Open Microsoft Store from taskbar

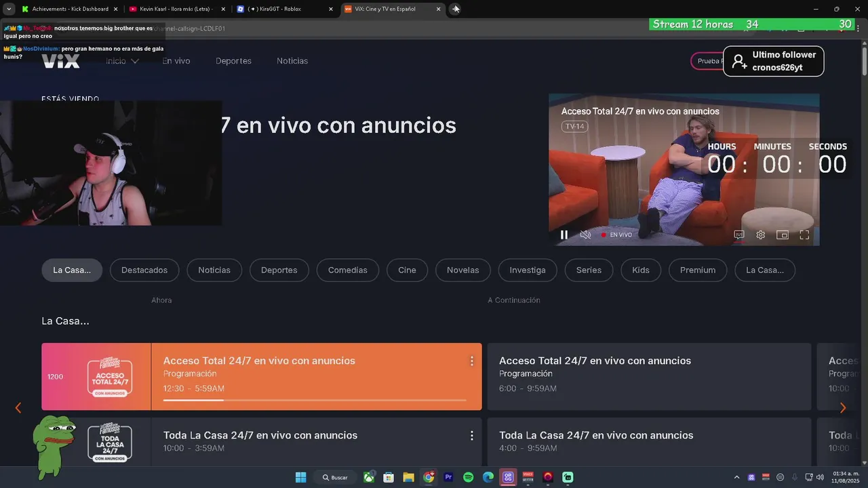[389, 477]
